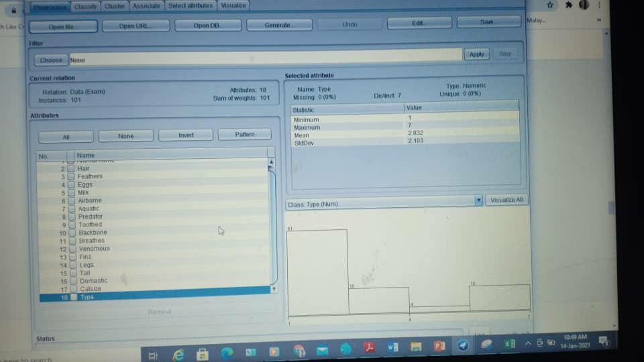This screenshot has width=644, height=362.
Task: Bookmark page with browser star icon
Action: point(550,5)
